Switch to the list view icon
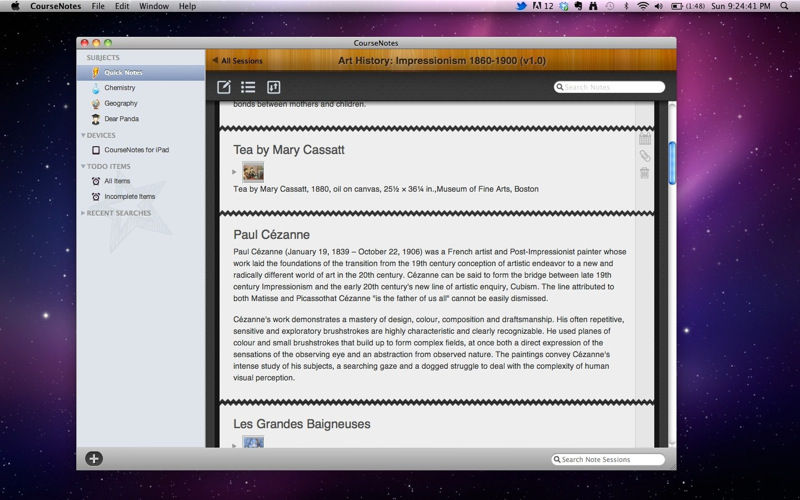 [x=248, y=87]
